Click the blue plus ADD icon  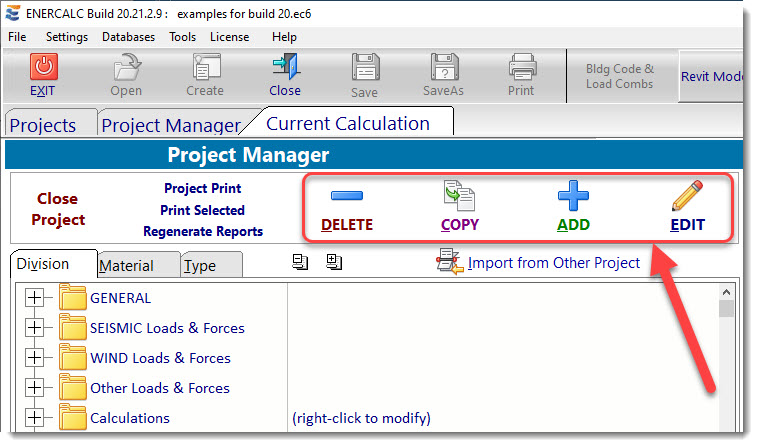[573, 195]
